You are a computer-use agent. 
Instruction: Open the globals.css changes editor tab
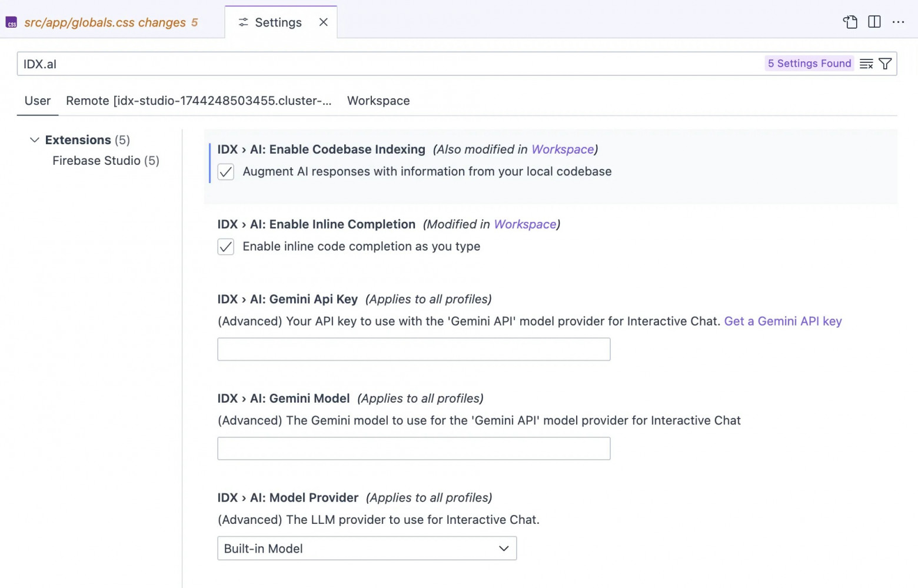105,23
